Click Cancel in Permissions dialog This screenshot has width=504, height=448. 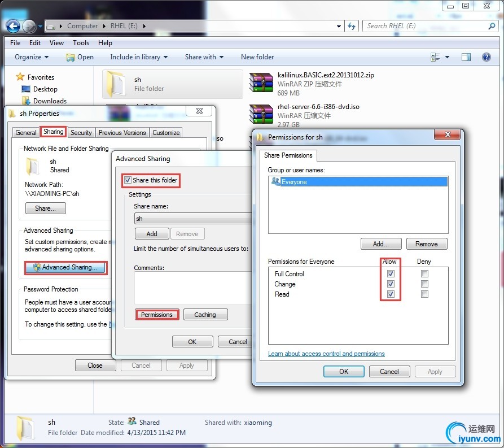(x=389, y=371)
